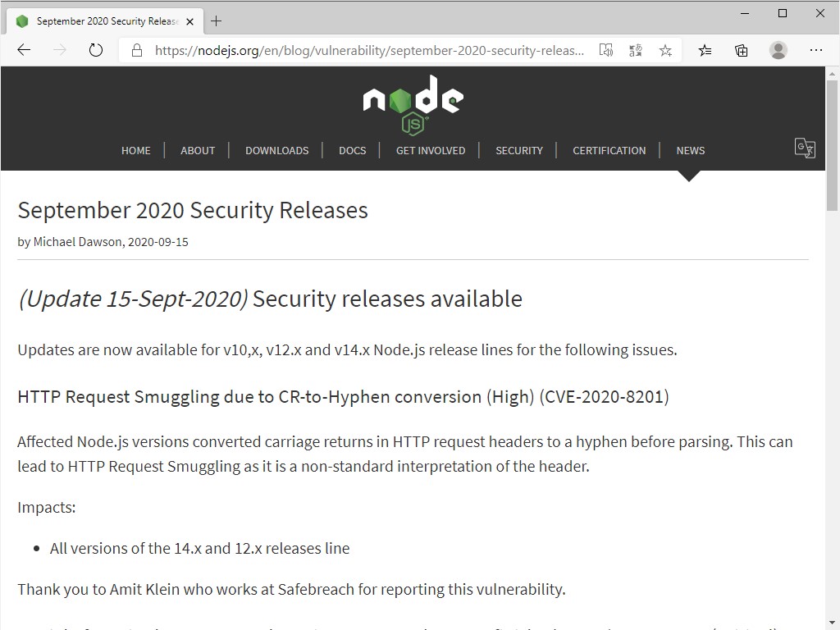This screenshot has height=630, width=840.
Task: Click the browser back arrow
Action: coord(24,50)
